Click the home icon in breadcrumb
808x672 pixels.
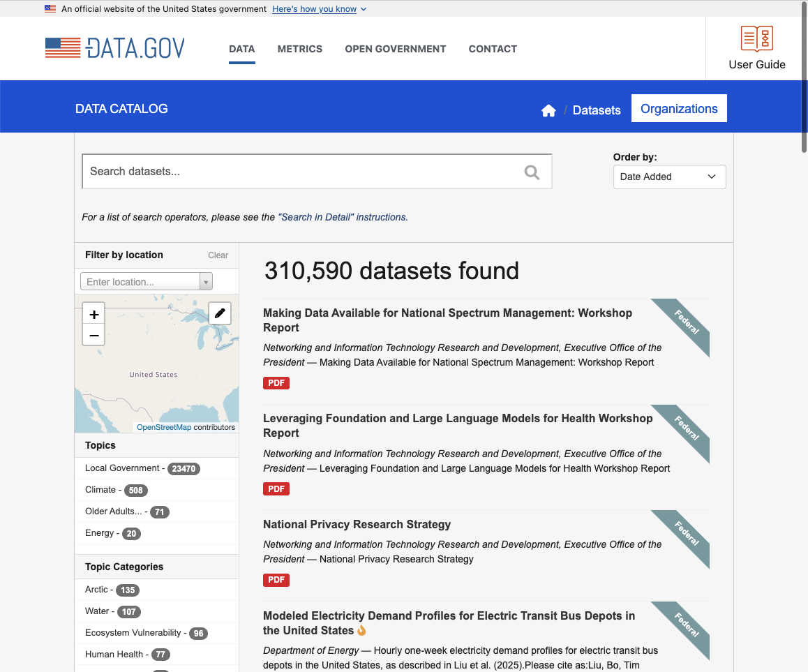point(548,110)
